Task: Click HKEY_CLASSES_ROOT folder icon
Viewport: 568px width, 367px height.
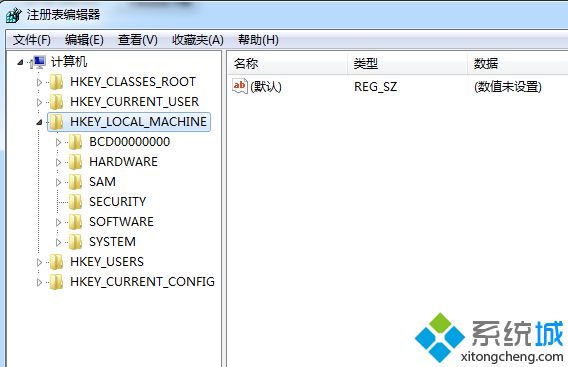Action: [x=56, y=82]
